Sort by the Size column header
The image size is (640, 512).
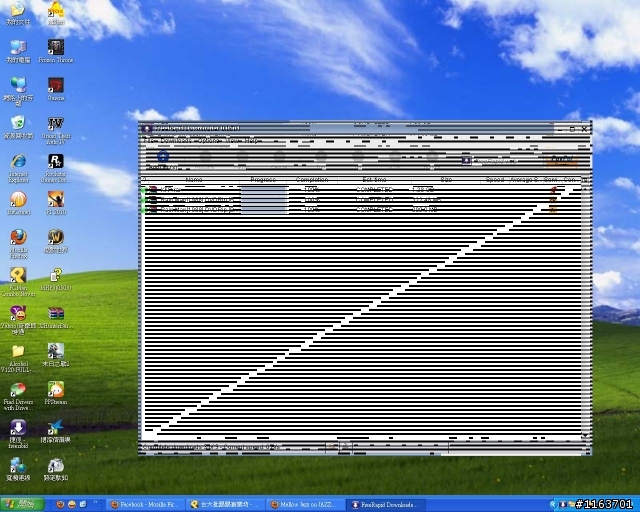click(446, 180)
